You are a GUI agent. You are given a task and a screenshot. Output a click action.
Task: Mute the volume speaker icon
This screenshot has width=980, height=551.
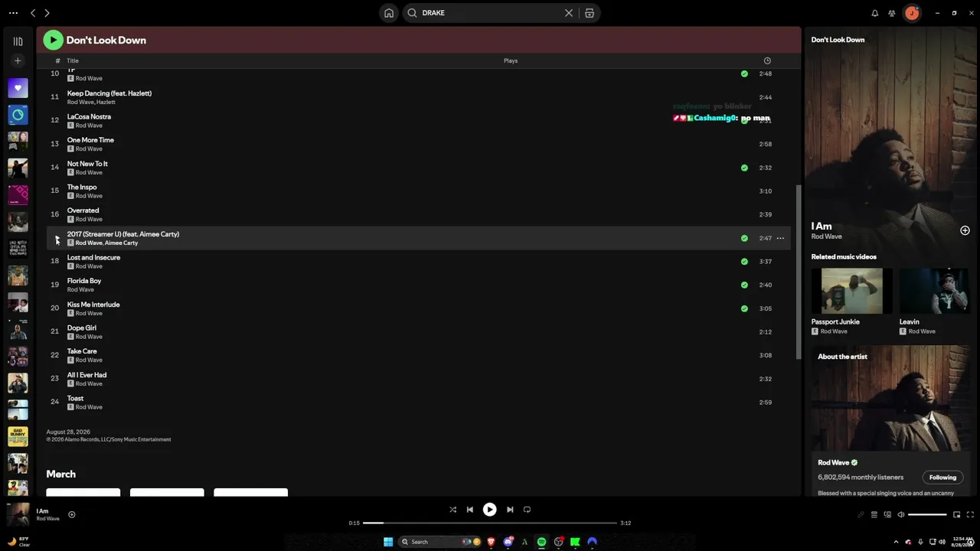(900, 515)
